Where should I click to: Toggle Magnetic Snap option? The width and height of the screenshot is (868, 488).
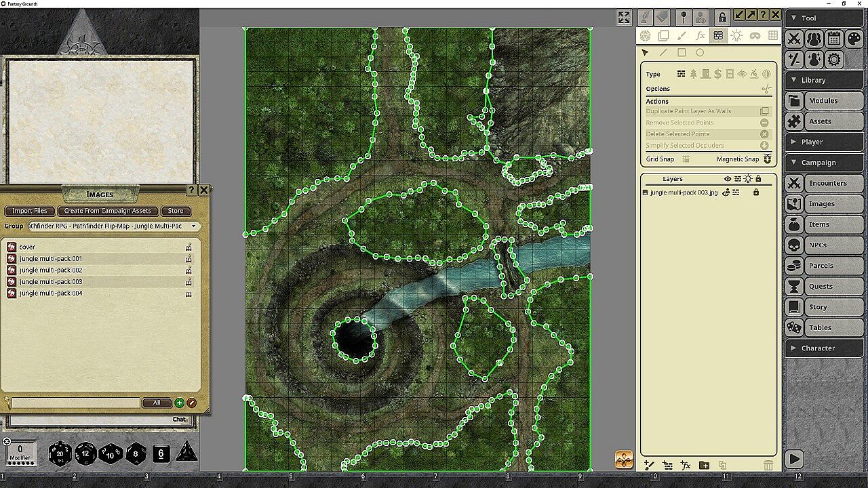[x=767, y=159]
